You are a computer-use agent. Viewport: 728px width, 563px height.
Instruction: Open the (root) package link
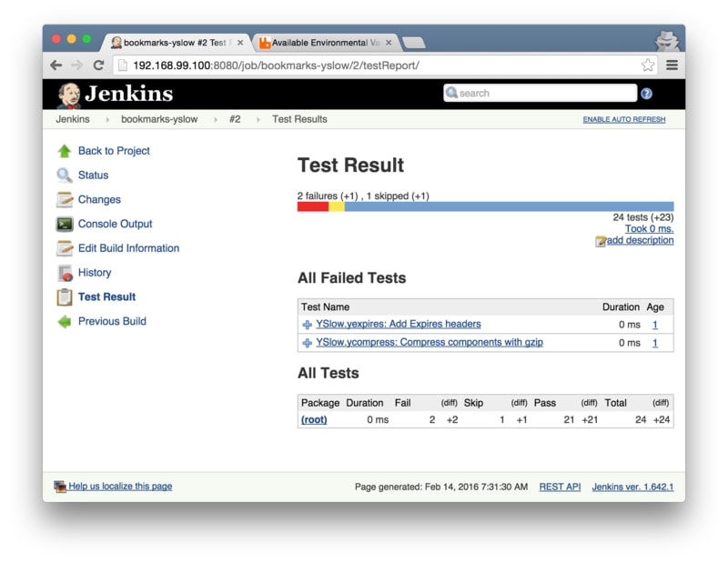coord(314,419)
